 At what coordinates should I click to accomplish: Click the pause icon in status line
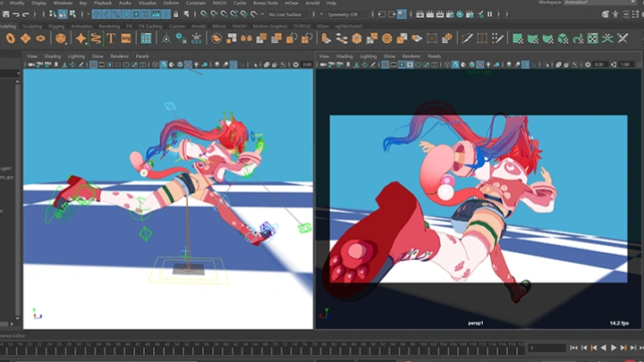[489, 14]
